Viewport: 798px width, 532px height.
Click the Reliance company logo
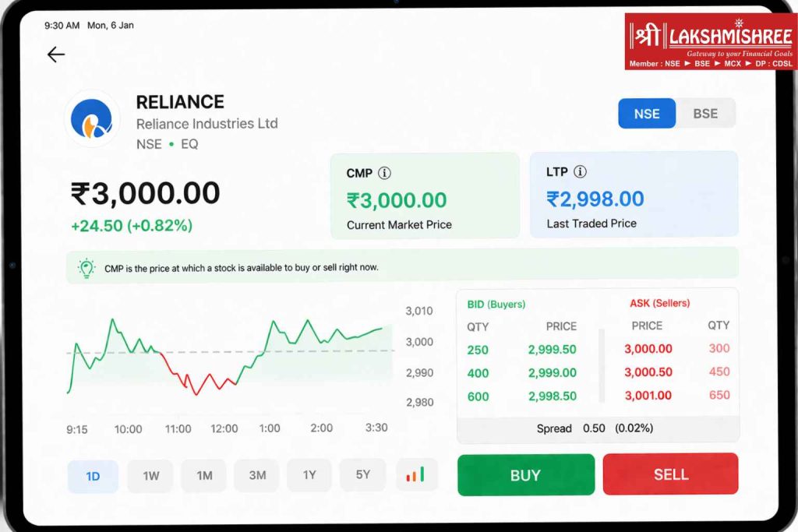(x=92, y=118)
